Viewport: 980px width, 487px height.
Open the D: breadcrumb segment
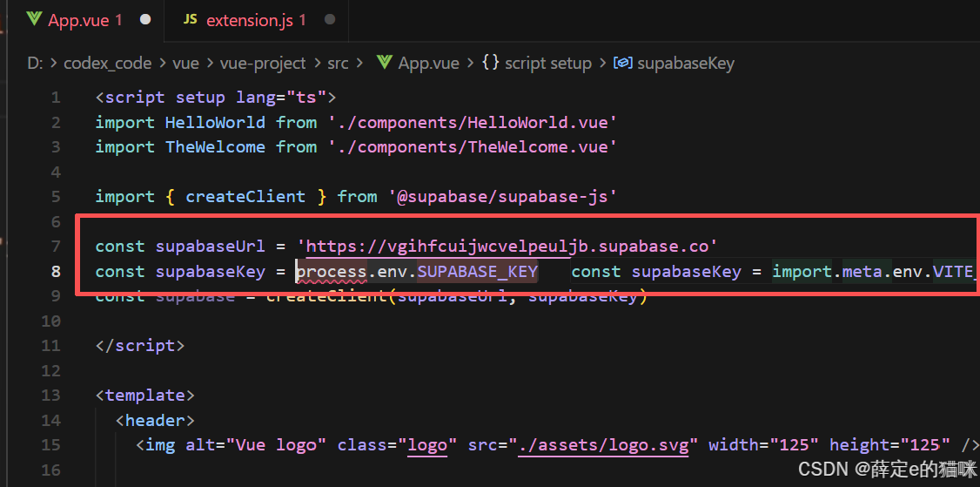(x=35, y=64)
